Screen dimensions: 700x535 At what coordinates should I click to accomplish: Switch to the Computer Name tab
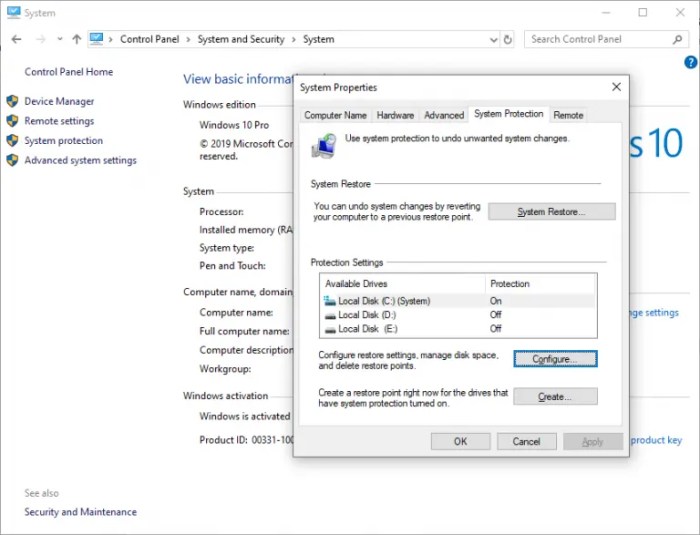pyautogui.click(x=335, y=115)
